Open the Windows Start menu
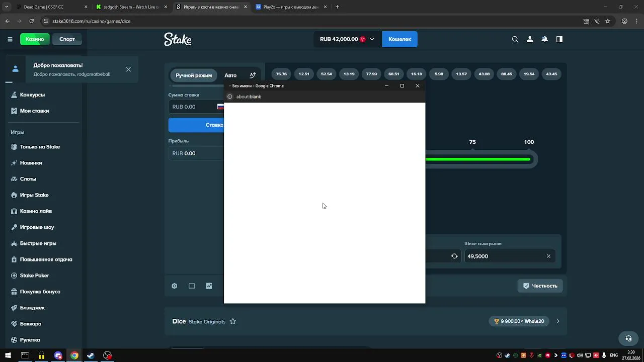This screenshot has width=644, height=362. [8, 355]
